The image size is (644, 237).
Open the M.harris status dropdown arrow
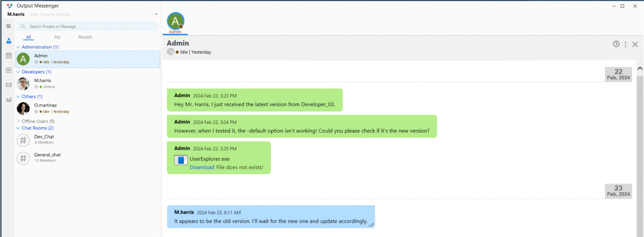pyautogui.click(x=156, y=14)
